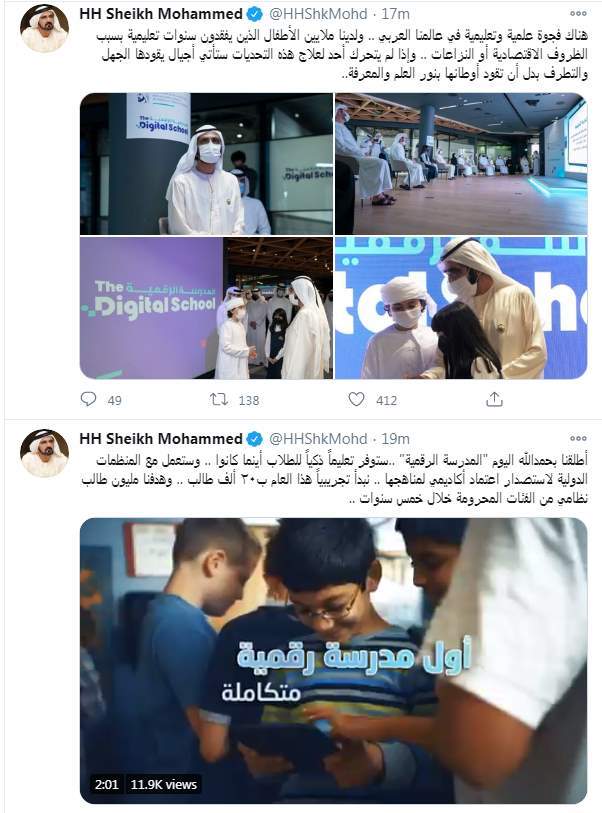Open the HH Sheikh Mohammed name on the first tweet
The image size is (602, 813).
pos(161,14)
